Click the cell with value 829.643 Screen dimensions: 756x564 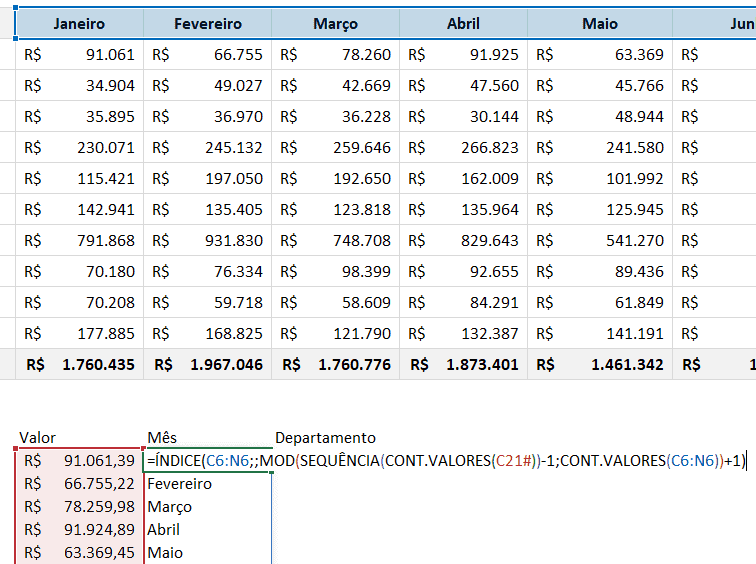point(463,240)
